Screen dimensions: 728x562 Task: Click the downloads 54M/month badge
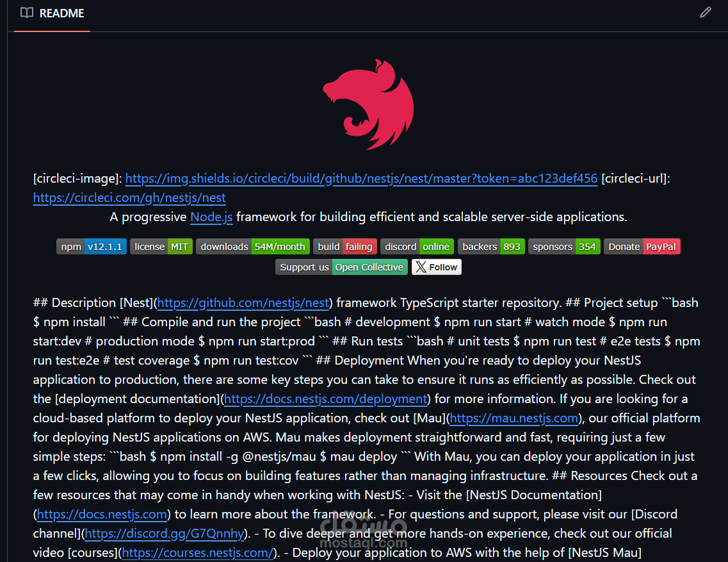[253, 246]
